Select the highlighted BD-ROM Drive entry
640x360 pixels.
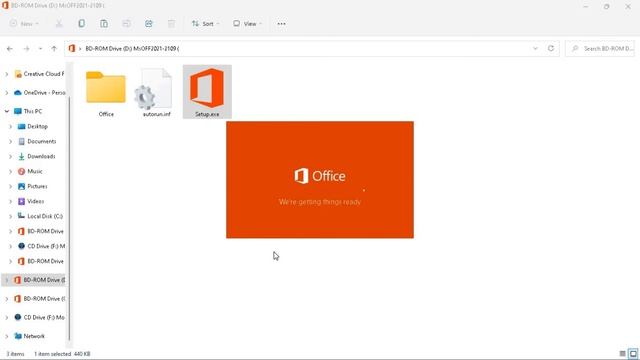coord(33,280)
